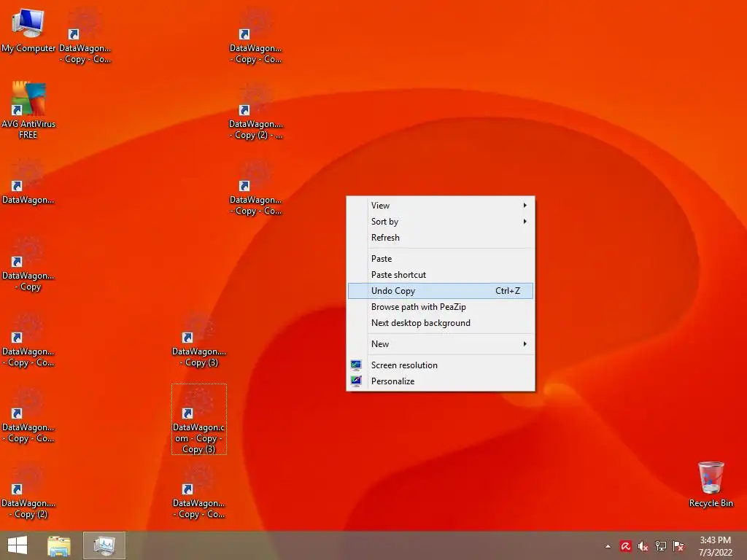Choose Refresh in the context menu
This screenshot has width=747, height=560.
(x=440, y=238)
